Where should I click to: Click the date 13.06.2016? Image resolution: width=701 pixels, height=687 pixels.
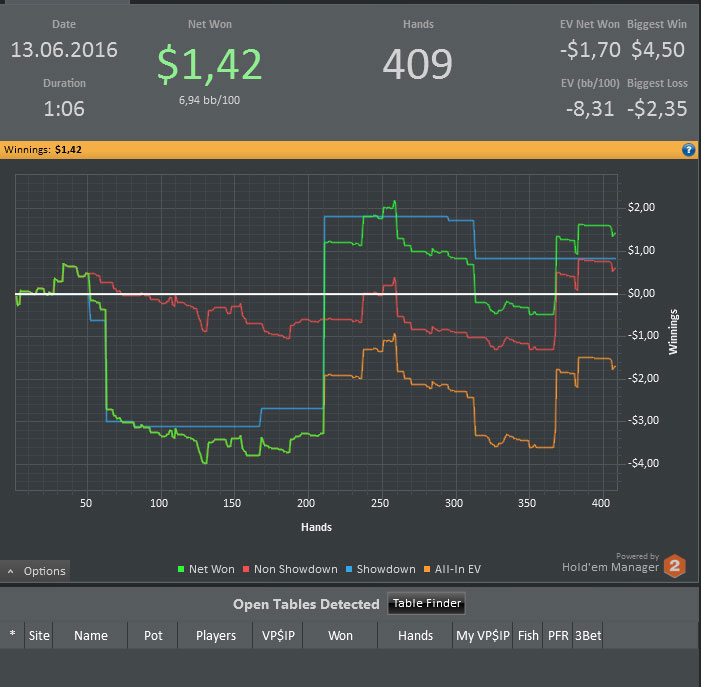64,50
